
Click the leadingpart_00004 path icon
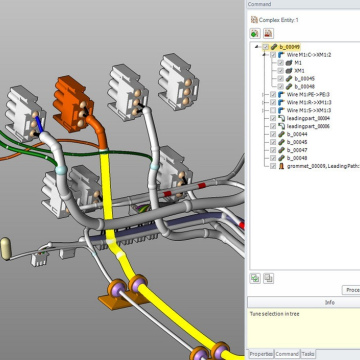click(281, 118)
